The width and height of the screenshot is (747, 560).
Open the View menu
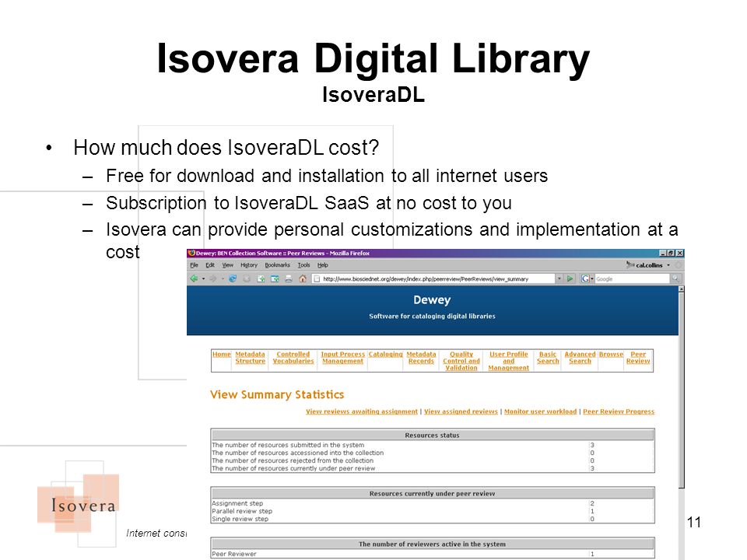tap(228, 264)
